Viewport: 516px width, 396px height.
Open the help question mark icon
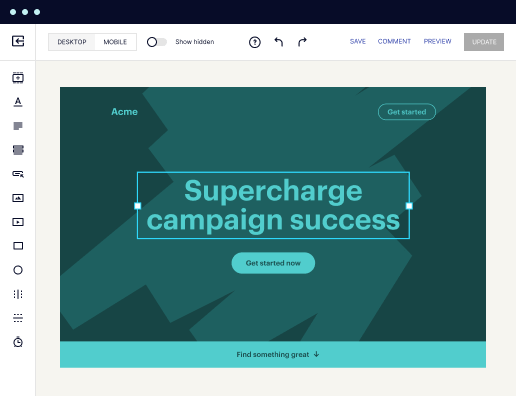[255, 42]
